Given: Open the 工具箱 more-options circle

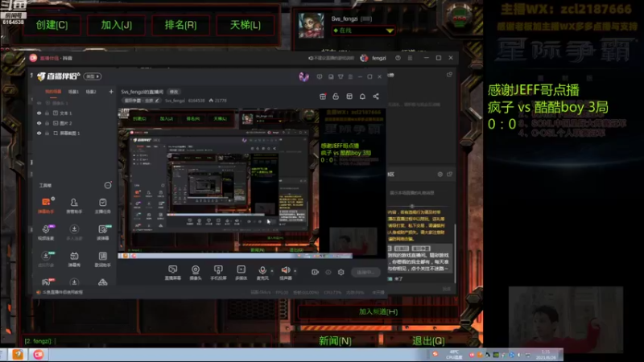Looking at the screenshot, I should pyautogui.click(x=108, y=185).
